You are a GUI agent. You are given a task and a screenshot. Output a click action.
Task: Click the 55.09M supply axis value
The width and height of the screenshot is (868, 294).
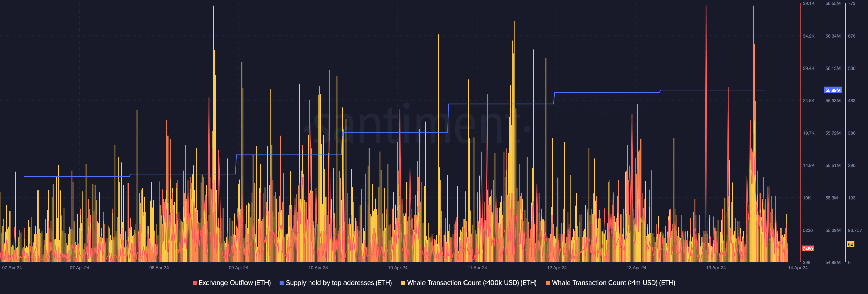point(833,230)
